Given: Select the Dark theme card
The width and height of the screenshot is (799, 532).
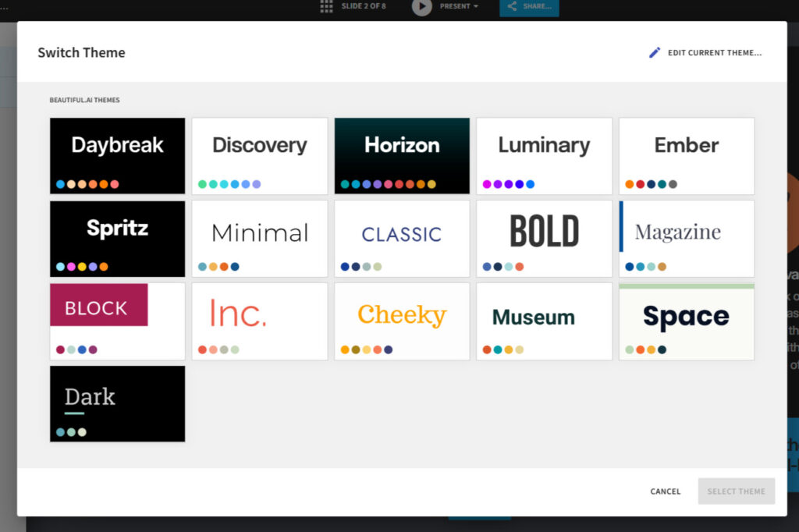Looking at the screenshot, I should 117,403.
